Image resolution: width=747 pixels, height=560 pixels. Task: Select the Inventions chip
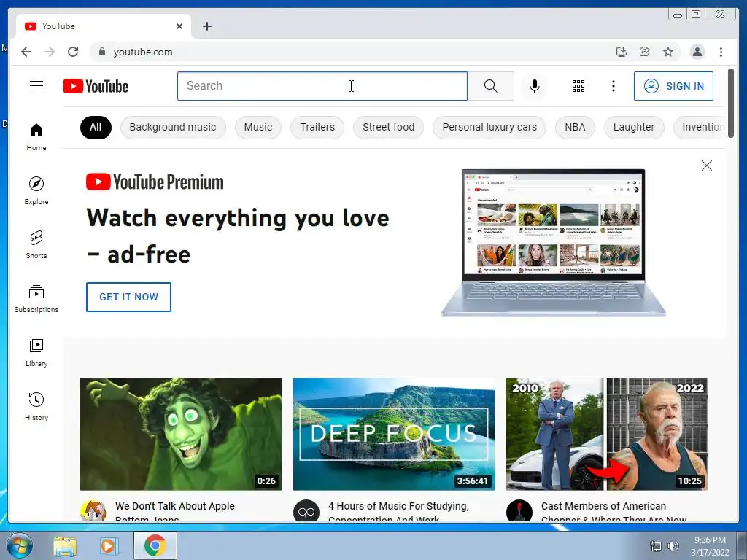(x=700, y=127)
